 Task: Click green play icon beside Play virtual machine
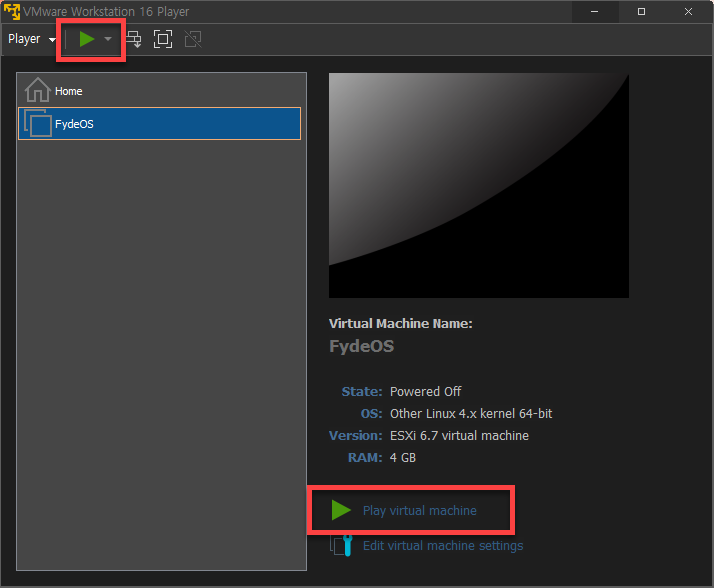341,510
